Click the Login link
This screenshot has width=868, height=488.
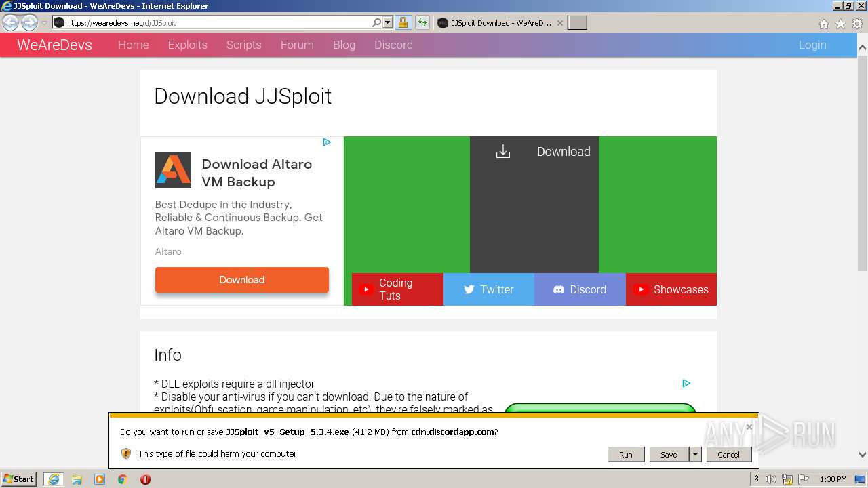tap(812, 45)
